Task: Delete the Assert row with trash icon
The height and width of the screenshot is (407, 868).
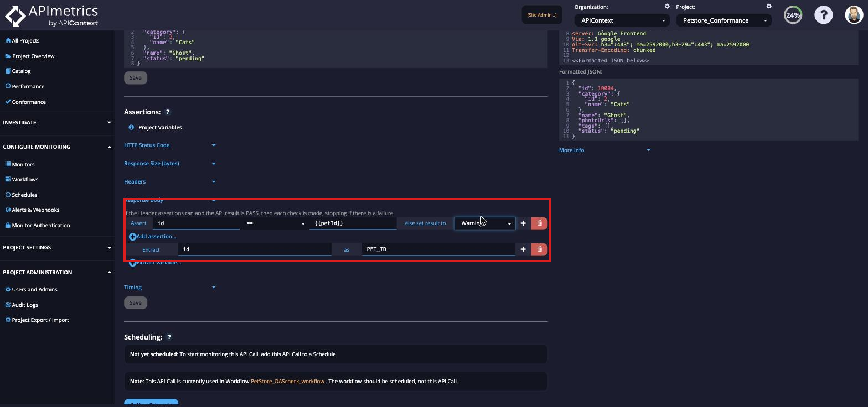Action: tap(539, 223)
